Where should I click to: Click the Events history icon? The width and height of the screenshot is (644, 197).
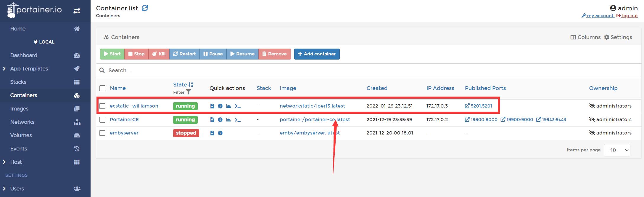pos(77,149)
